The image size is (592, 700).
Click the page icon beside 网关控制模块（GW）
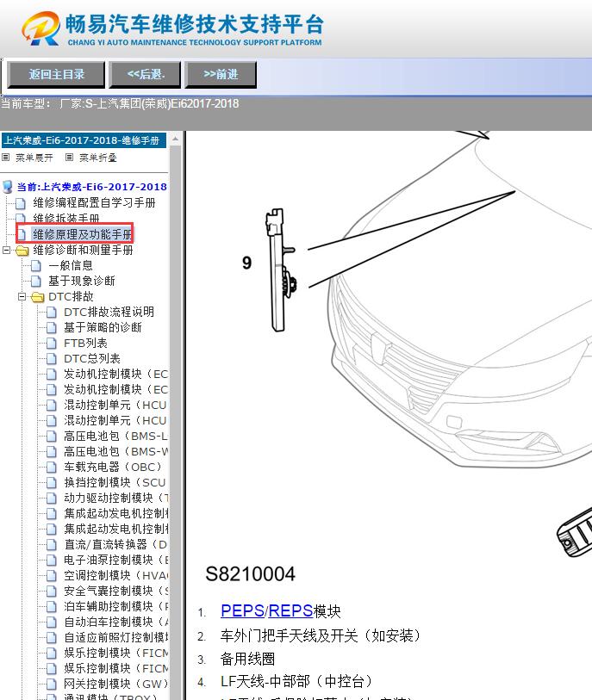(x=52, y=684)
